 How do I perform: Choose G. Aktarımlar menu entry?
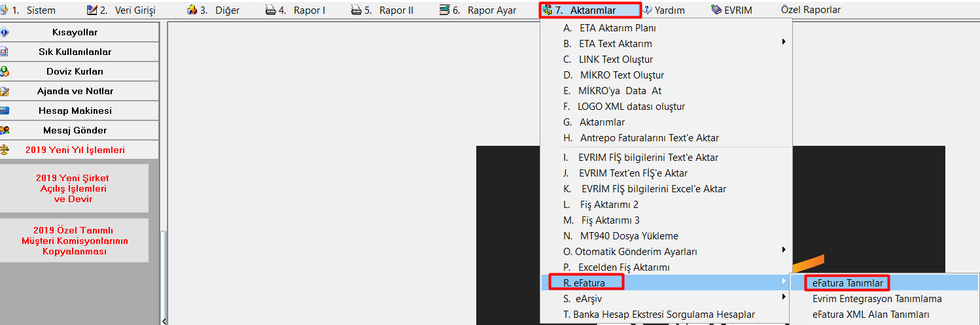pyautogui.click(x=666, y=122)
